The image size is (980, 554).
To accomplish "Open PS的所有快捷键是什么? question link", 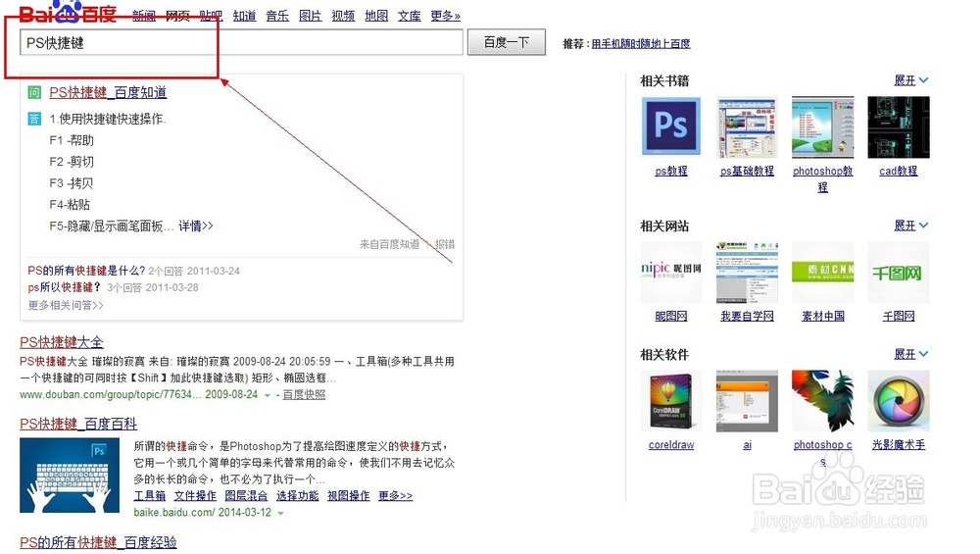I will tap(86, 271).
